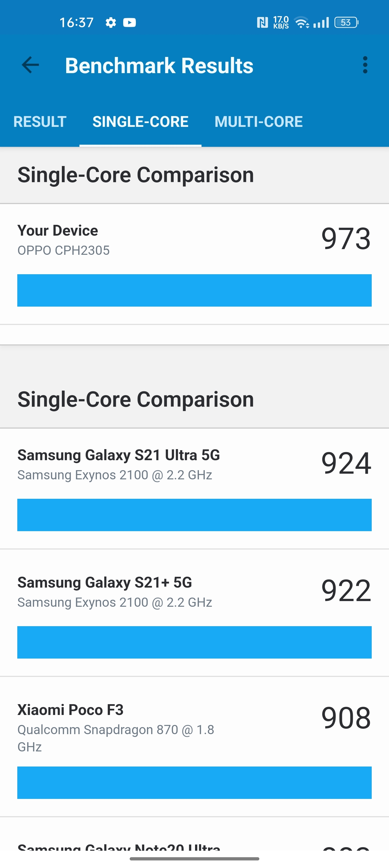Switch to the RESULT tab
The image size is (389, 868).
tap(39, 122)
